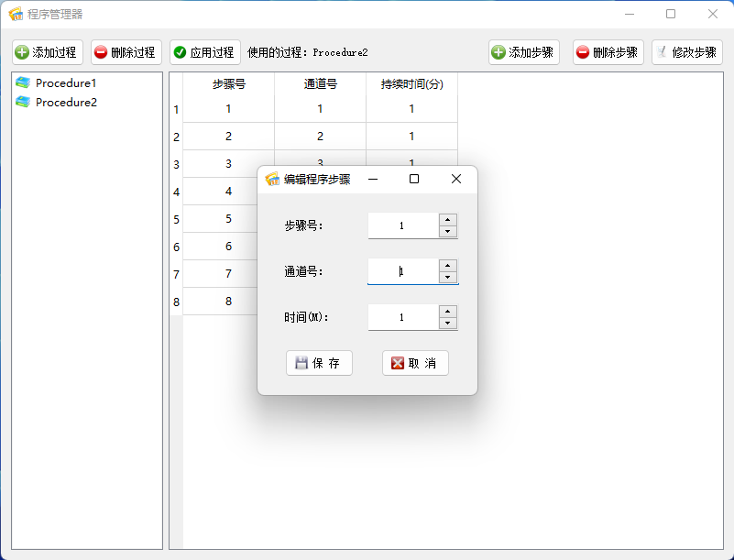Apply procedure with 应用过程 button
The height and width of the screenshot is (560, 734).
click(x=205, y=52)
